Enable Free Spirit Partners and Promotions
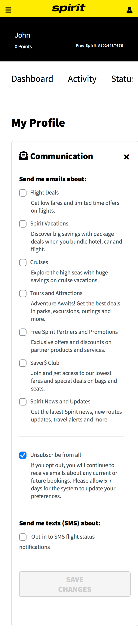Image resolution: width=138 pixels, height=644 pixels. (23, 332)
